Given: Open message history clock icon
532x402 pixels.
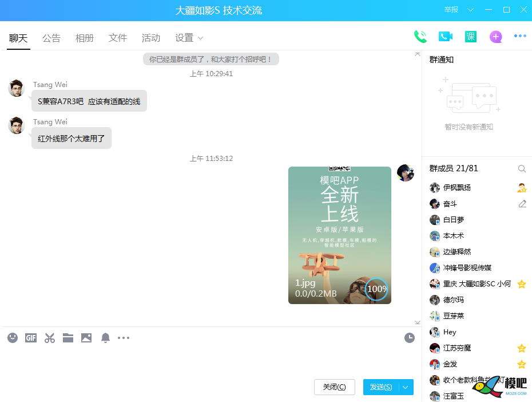Looking at the screenshot, I should pos(410,337).
